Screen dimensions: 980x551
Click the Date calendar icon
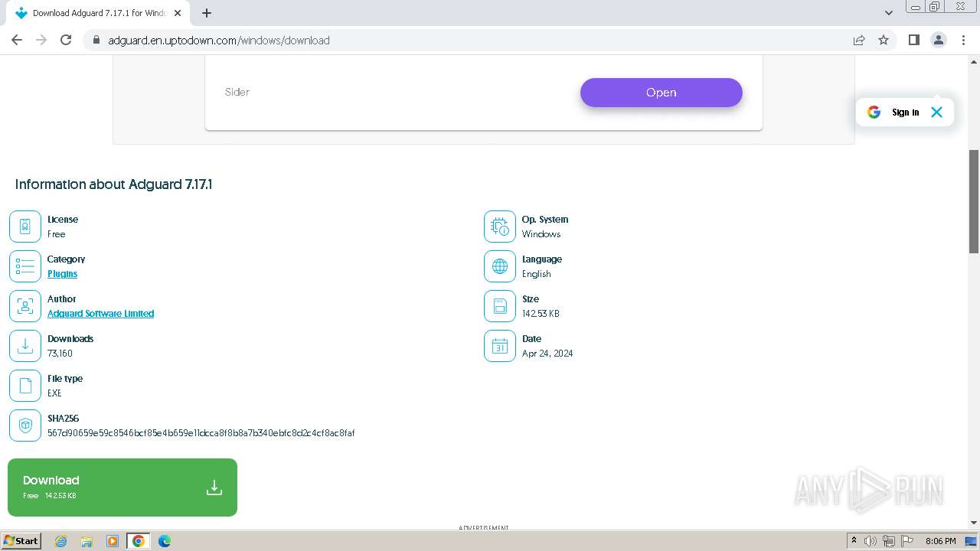coord(500,346)
